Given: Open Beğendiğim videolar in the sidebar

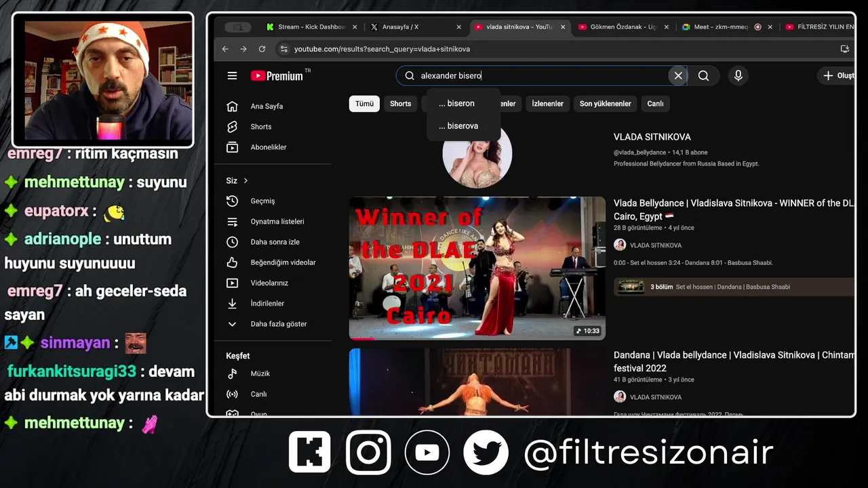Looking at the screenshot, I should coord(273,262).
